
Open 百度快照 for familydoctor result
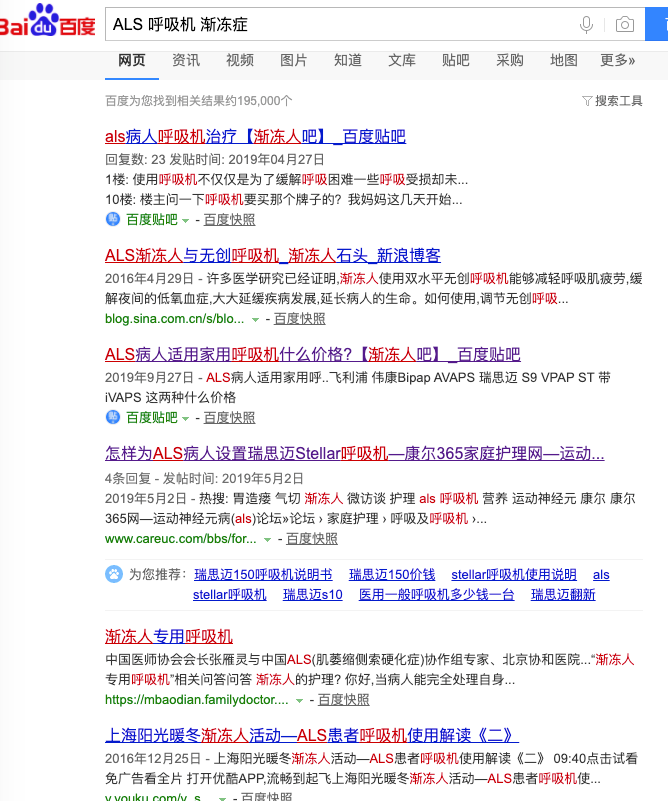coord(344,700)
